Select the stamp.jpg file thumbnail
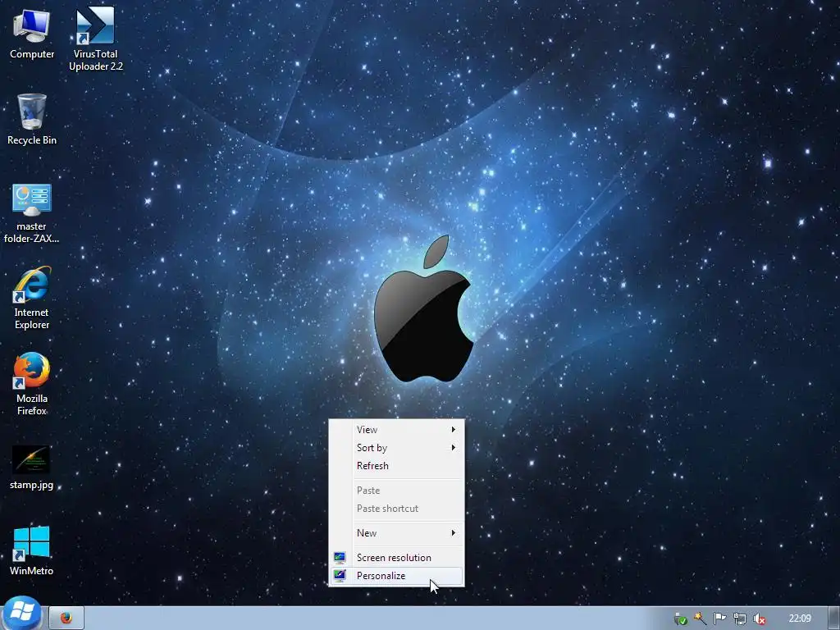The height and width of the screenshot is (630, 840). pyautogui.click(x=32, y=467)
